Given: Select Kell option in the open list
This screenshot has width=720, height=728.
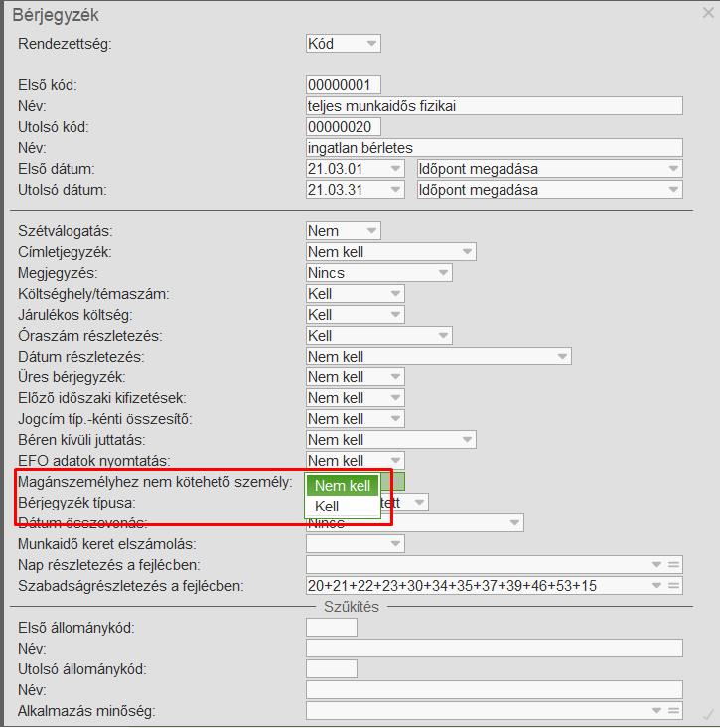Looking at the screenshot, I should 343,507.
